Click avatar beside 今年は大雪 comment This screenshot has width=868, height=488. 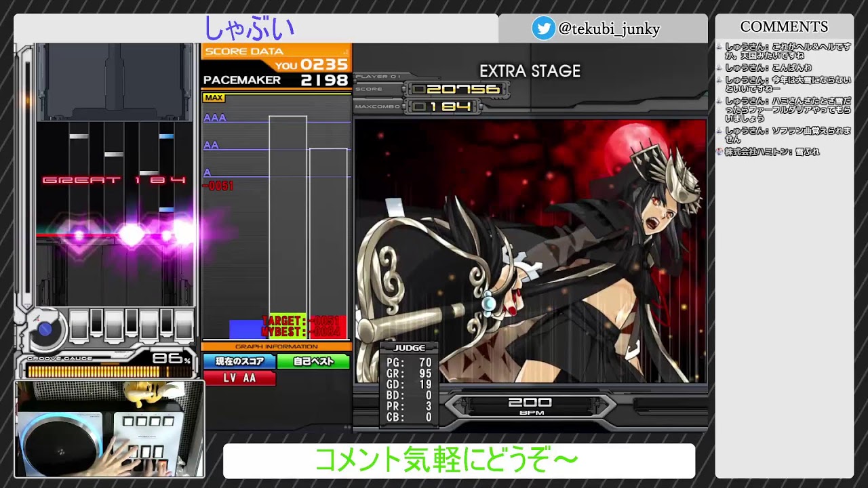[x=720, y=80]
